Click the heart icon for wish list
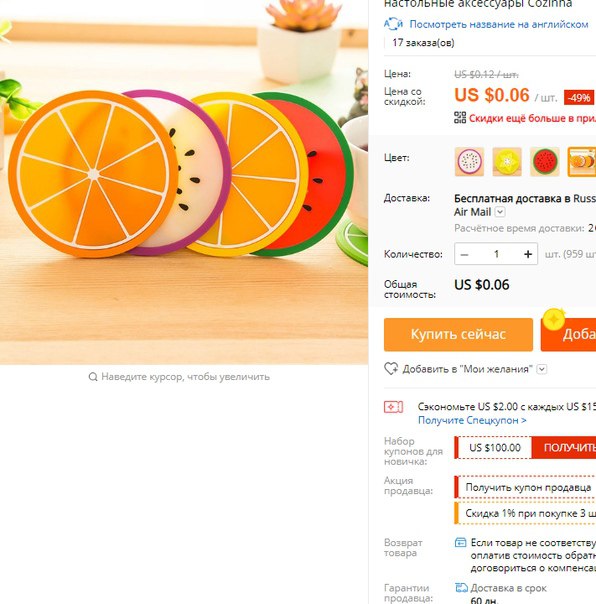Viewport: 596px width, 604px height. click(x=391, y=369)
